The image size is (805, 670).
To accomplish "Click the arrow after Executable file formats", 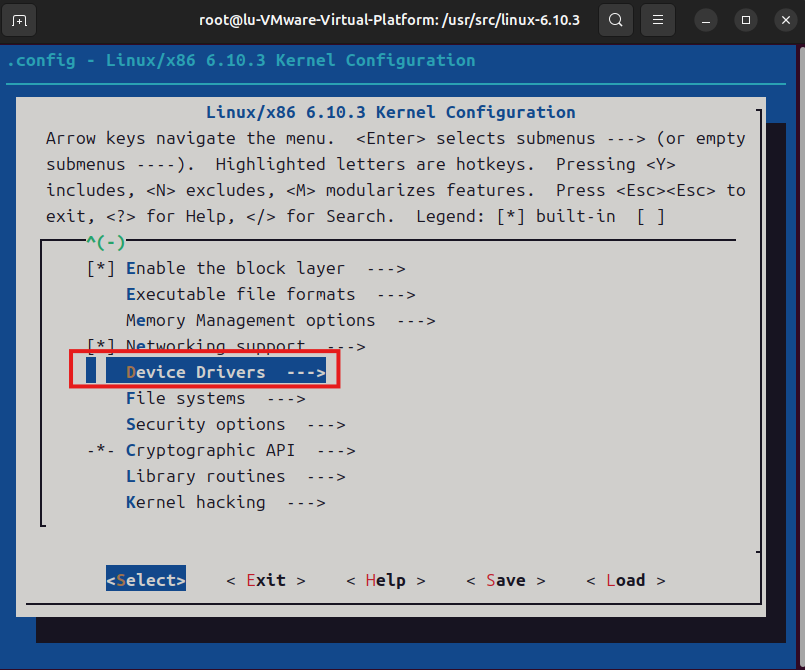I will (396, 295).
